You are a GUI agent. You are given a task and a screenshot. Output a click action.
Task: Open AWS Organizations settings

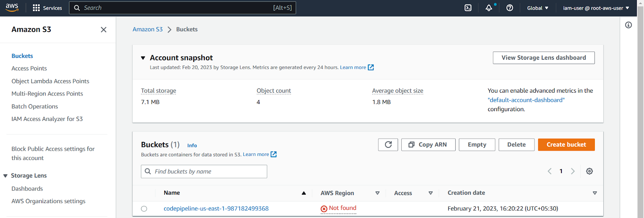48,201
